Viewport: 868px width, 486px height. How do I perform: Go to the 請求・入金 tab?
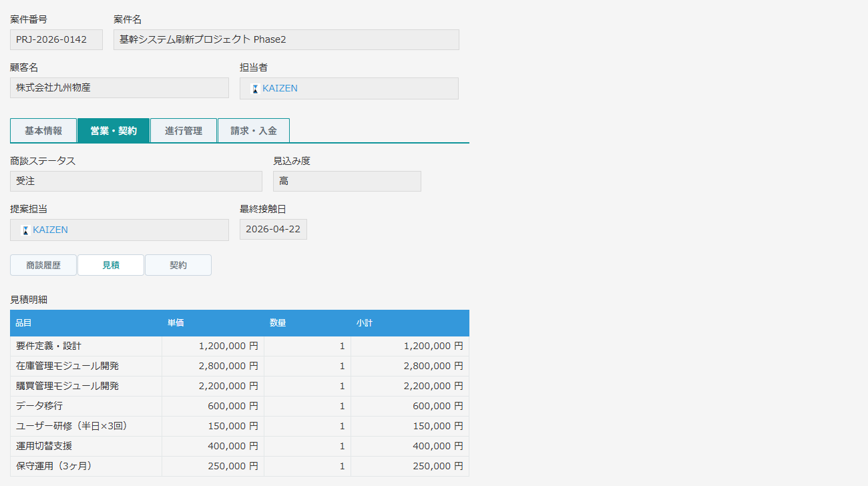pos(254,131)
